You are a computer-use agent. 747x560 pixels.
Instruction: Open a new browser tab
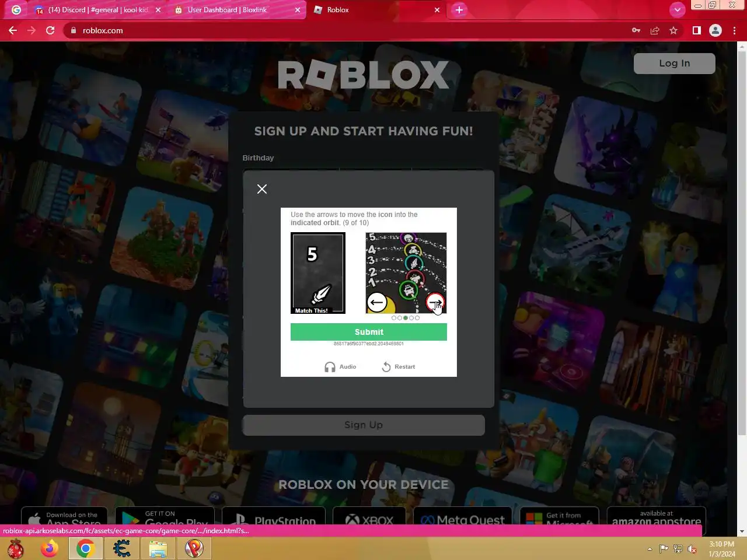[459, 10]
